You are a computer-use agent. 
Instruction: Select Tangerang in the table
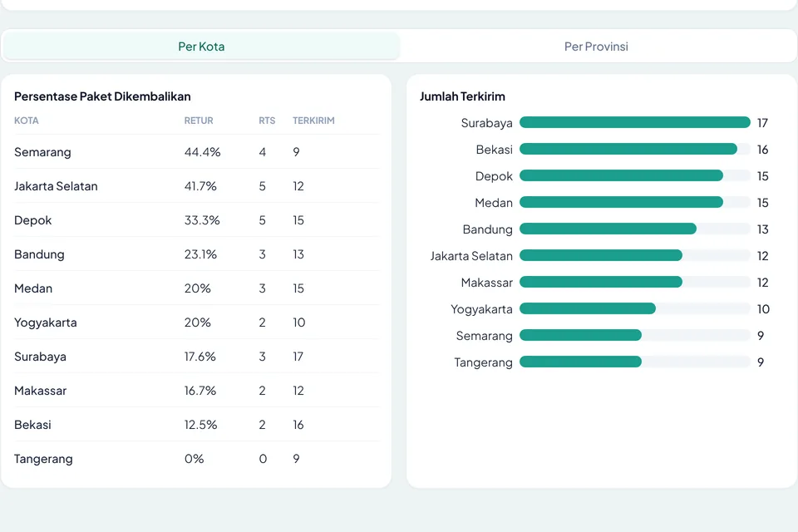[x=43, y=459]
